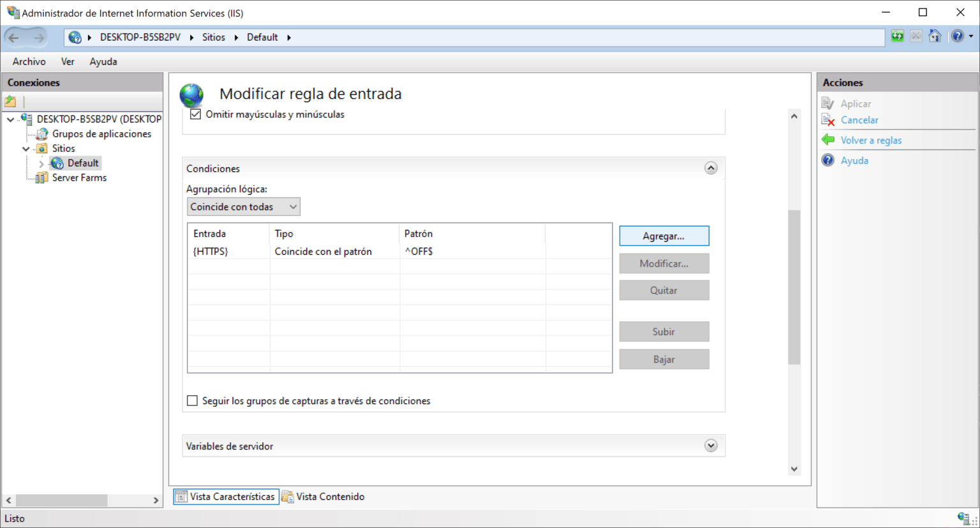The image size is (980, 528).
Task: Click the back navigation arrow
Action: click(14, 38)
